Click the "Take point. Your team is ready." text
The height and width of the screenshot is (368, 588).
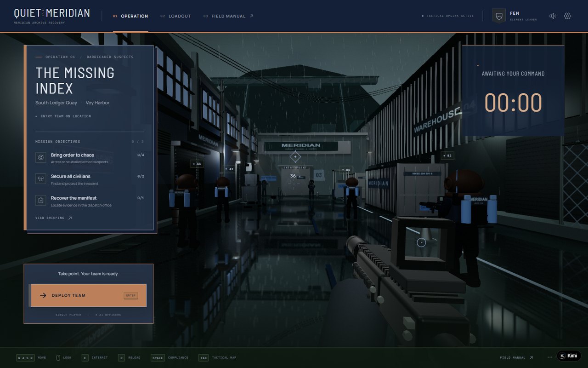(88, 274)
